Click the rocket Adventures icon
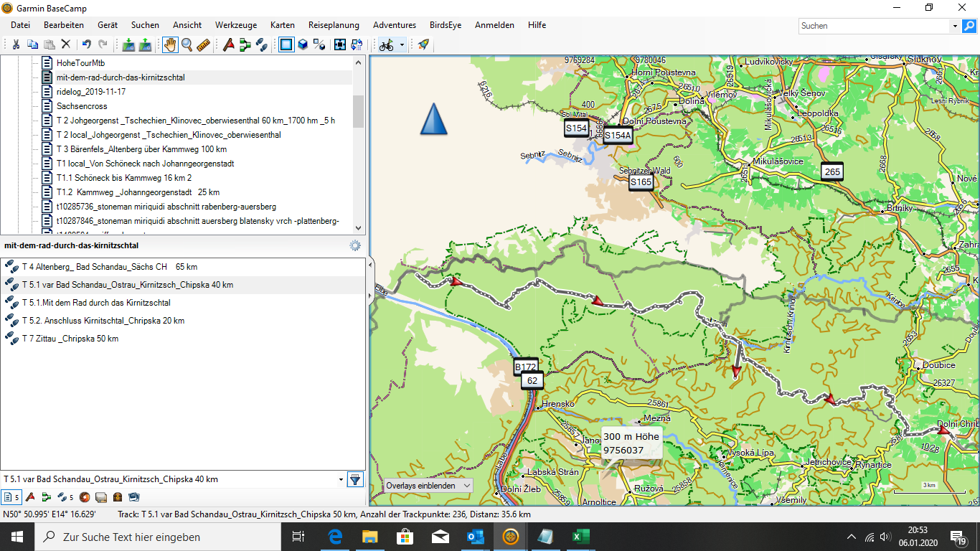 click(x=423, y=44)
